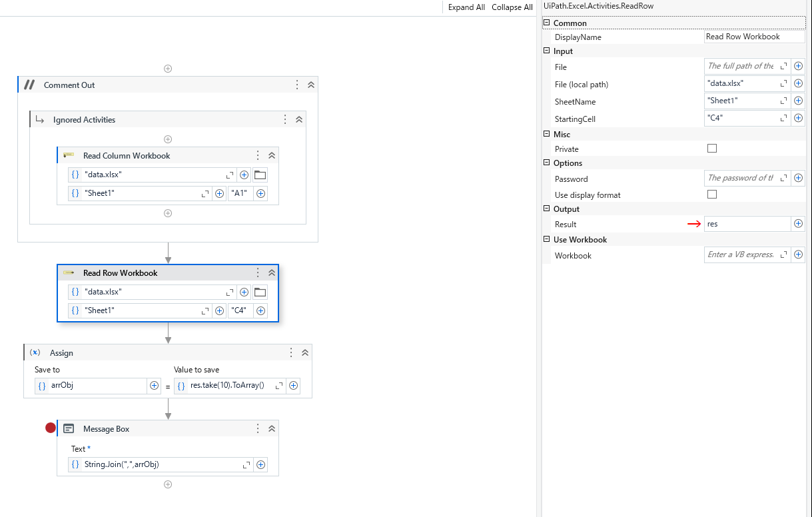Click the Read Row Workbook activity icon
The height and width of the screenshot is (517, 812).
(x=69, y=272)
